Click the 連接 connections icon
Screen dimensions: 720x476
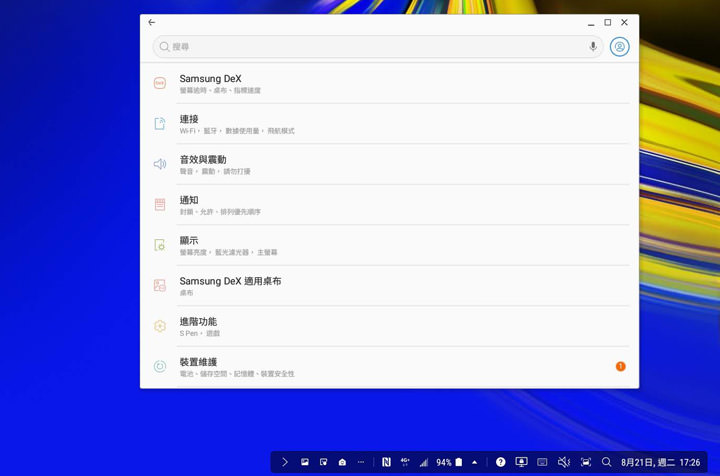[160, 123]
